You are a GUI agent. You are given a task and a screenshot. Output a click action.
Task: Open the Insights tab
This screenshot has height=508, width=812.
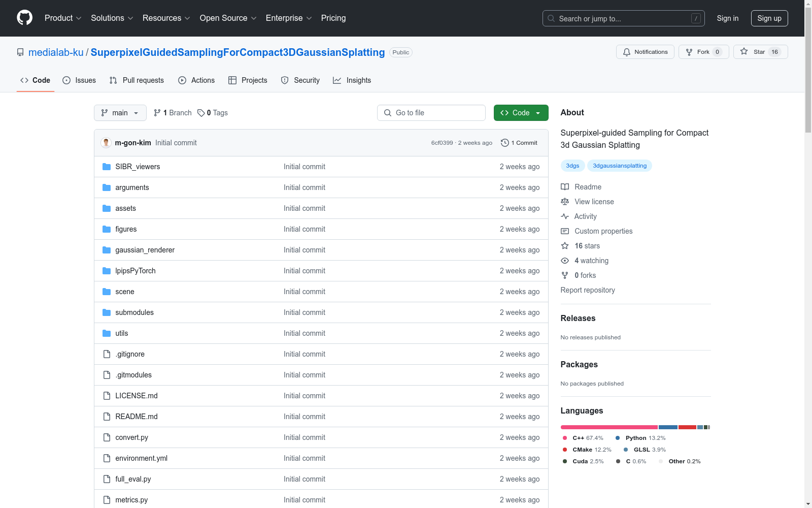pos(352,80)
